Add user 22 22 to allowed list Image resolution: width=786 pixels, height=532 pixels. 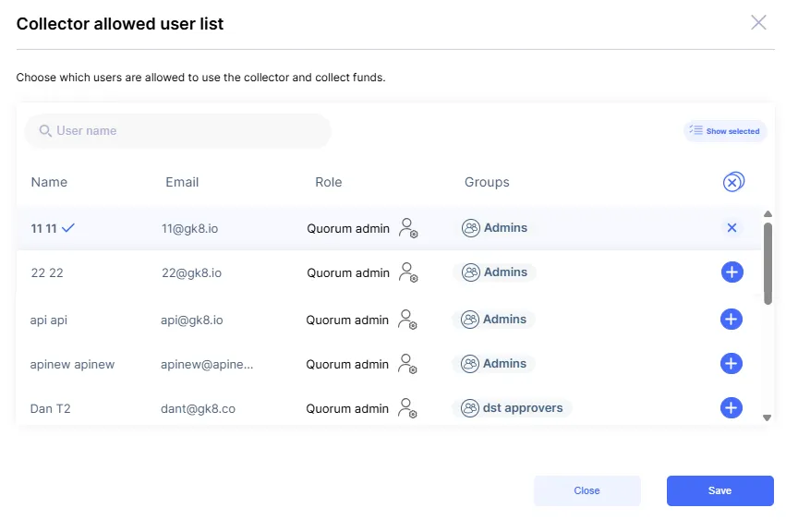pos(732,272)
